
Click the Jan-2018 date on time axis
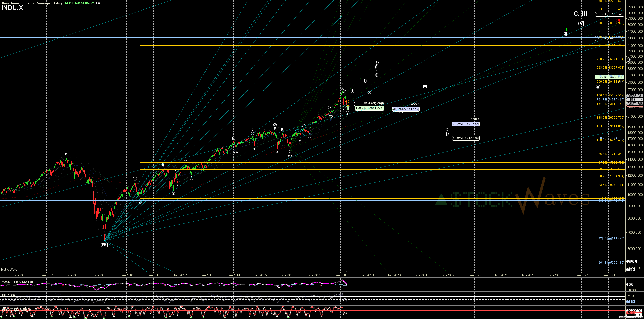340,275
